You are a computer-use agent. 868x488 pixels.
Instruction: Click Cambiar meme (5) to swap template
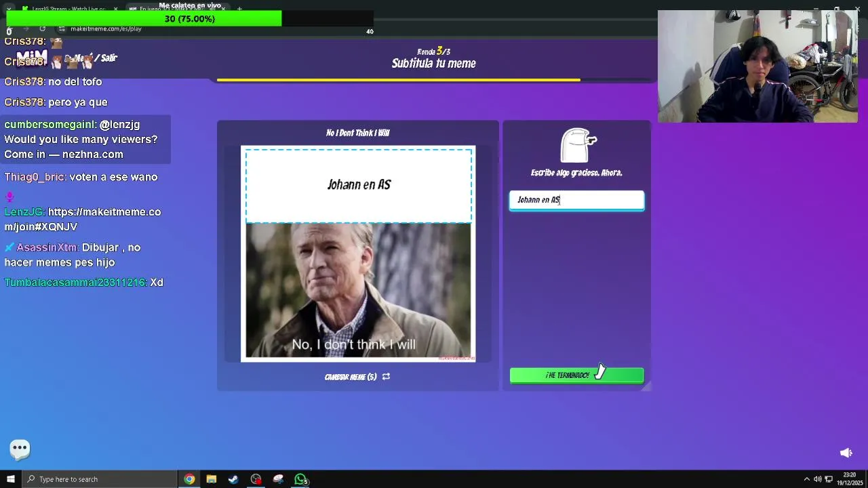(351, 377)
